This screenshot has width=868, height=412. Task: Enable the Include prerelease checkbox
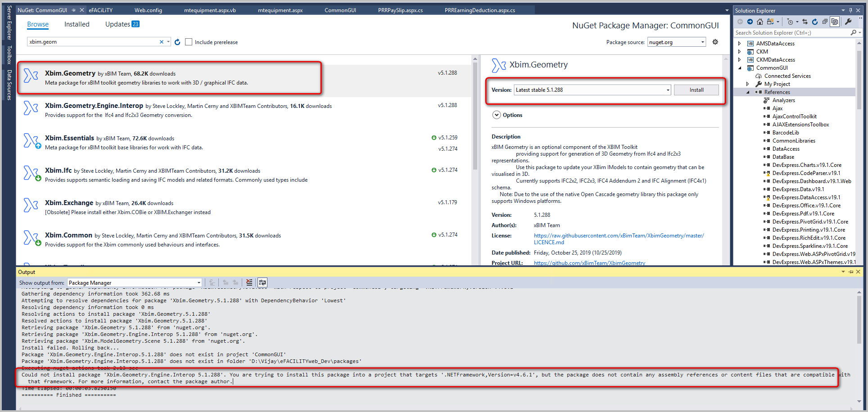pos(189,41)
